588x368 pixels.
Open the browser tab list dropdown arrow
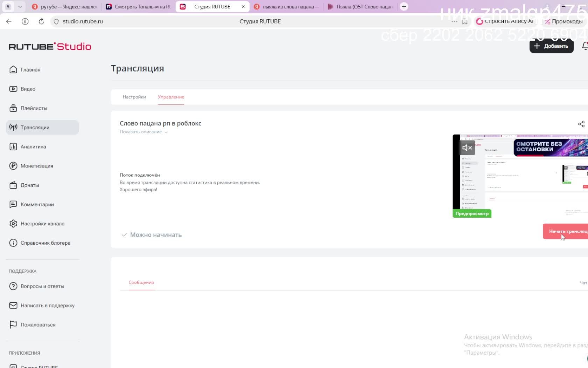(x=20, y=7)
